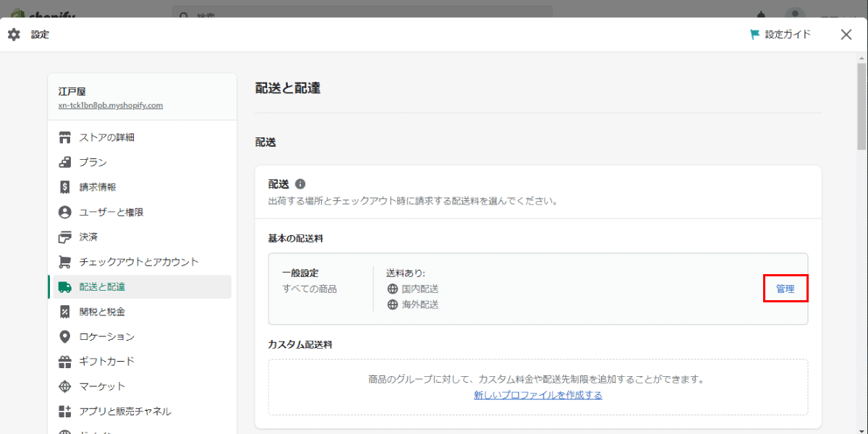The height and width of the screenshot is (434, 868).
Task: Click the card icon beside 決済
Action: click(65, 237)
